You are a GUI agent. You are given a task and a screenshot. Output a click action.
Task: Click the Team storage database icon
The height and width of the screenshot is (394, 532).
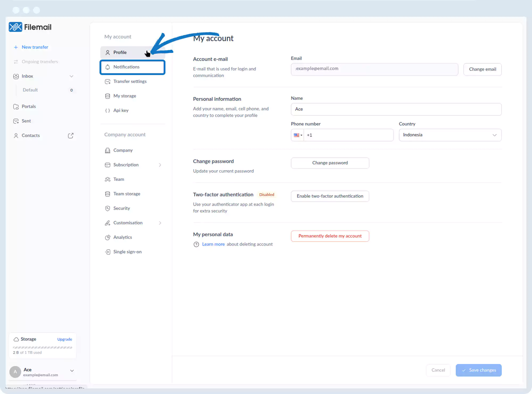107,194
